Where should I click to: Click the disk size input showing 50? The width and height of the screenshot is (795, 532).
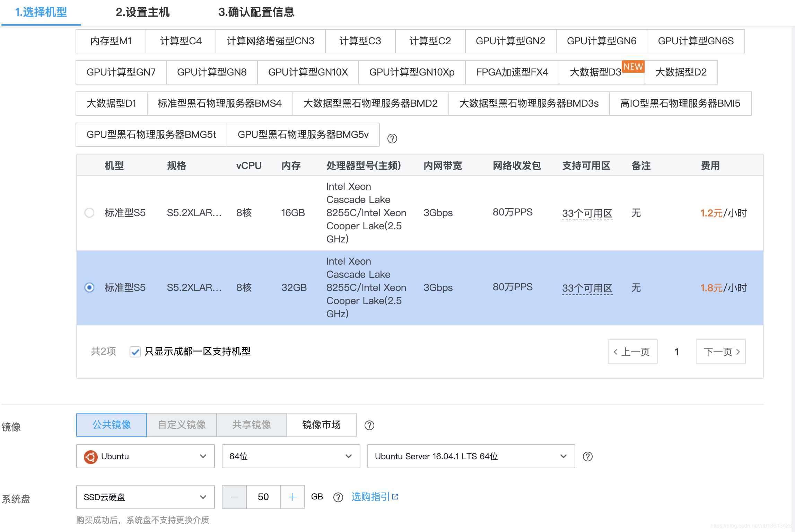263,497
